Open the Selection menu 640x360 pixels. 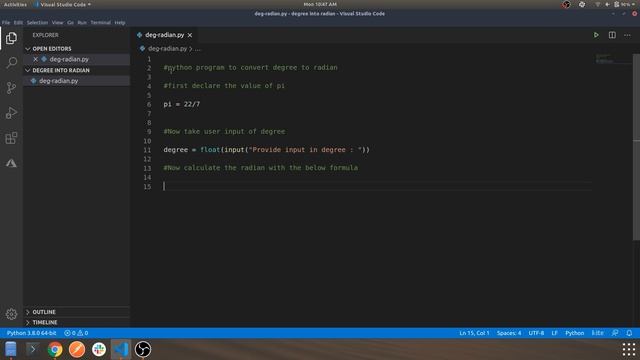coord(38,23)
